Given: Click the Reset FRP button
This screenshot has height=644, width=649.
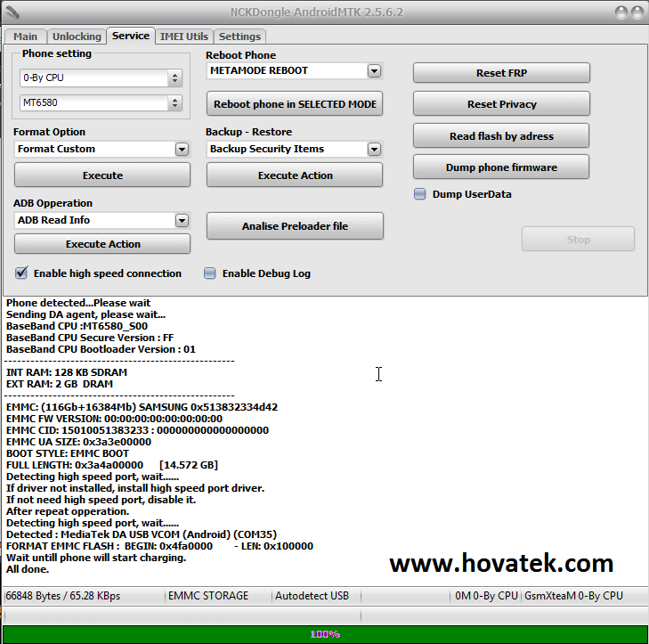Looking at the screenshot, I should click(501, 73).
